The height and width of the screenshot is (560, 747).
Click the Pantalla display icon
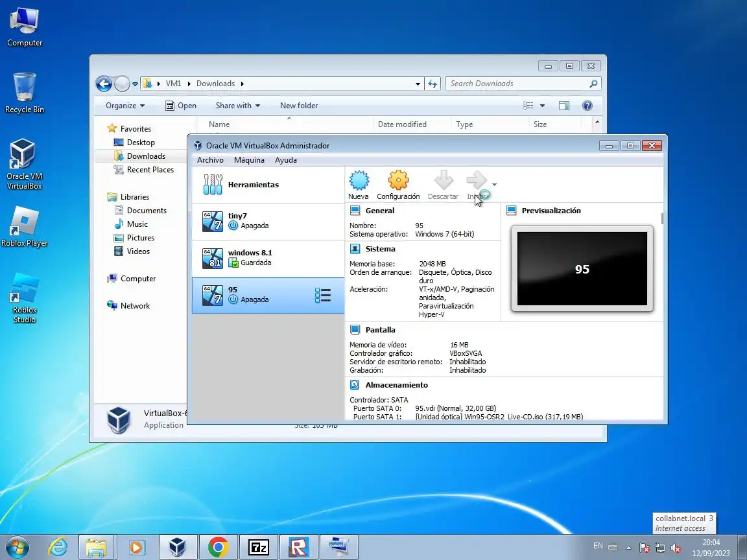point(355,329)
